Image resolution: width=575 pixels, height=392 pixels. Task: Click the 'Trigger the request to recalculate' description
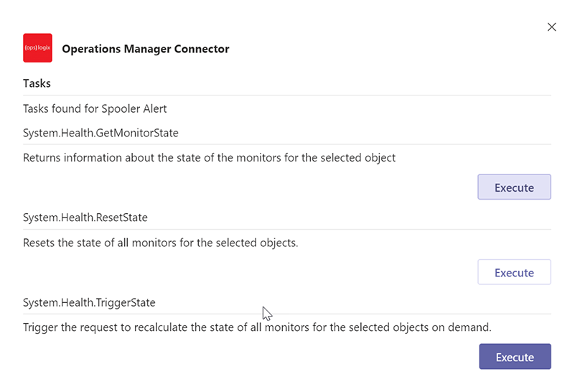[257, 327]
